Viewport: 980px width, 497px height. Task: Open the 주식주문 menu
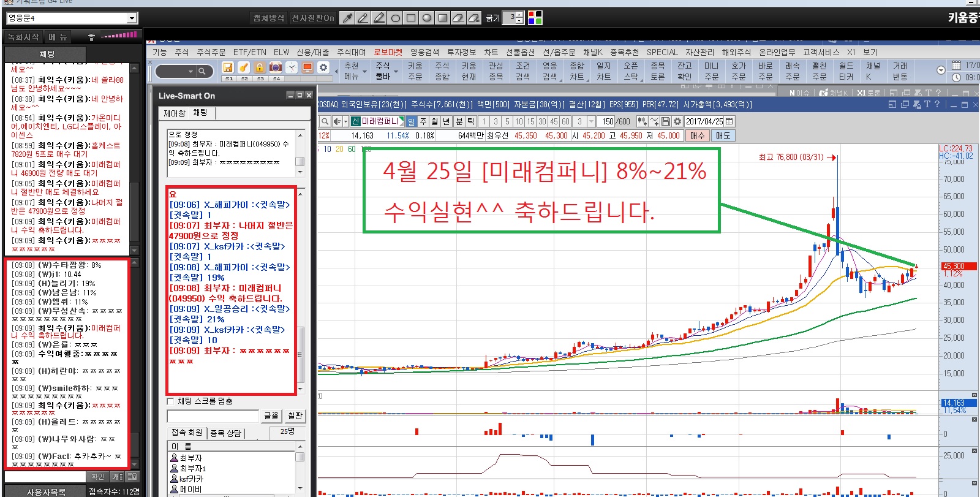point(211,53)
